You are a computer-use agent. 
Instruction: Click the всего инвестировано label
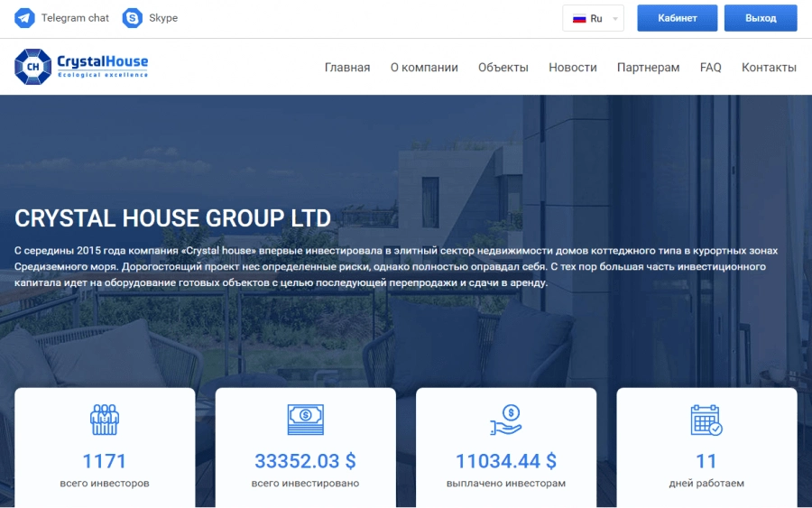(305, 483)
